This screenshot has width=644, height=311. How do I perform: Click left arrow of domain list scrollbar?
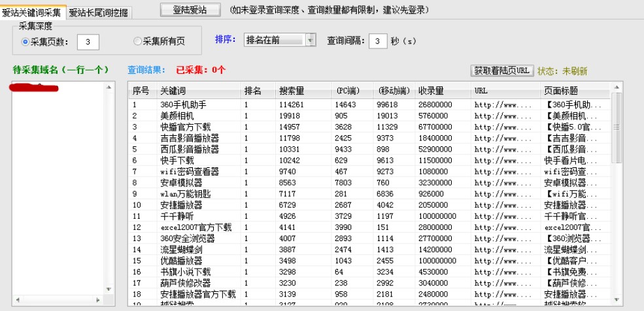click(17, 301)
